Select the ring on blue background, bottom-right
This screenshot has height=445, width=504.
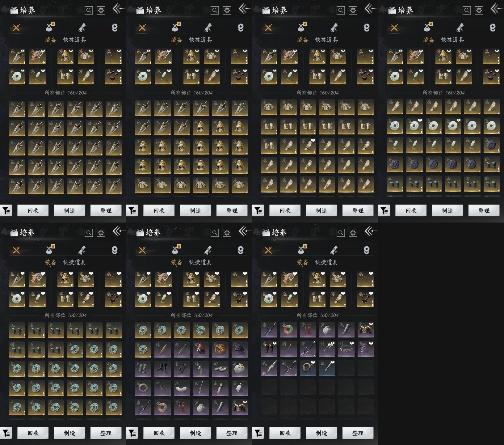(x=308, y=368)
